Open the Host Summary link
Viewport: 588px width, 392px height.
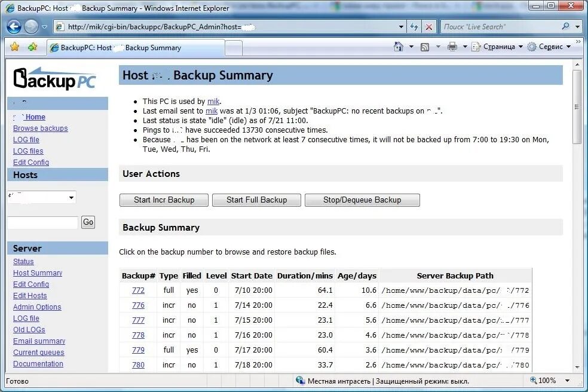[x=38, y=272]
